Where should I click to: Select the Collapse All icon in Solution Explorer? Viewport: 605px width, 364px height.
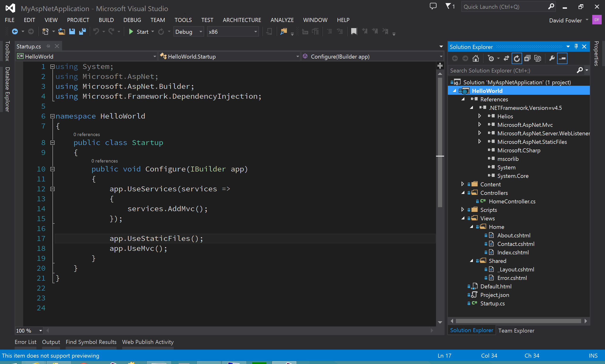(x=528, y=58)
